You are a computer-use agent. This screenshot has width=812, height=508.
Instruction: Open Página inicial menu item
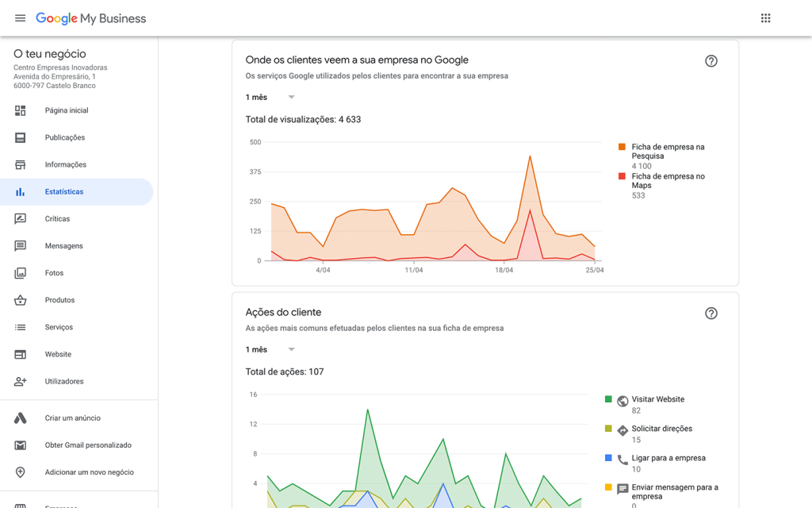point(67,110)
